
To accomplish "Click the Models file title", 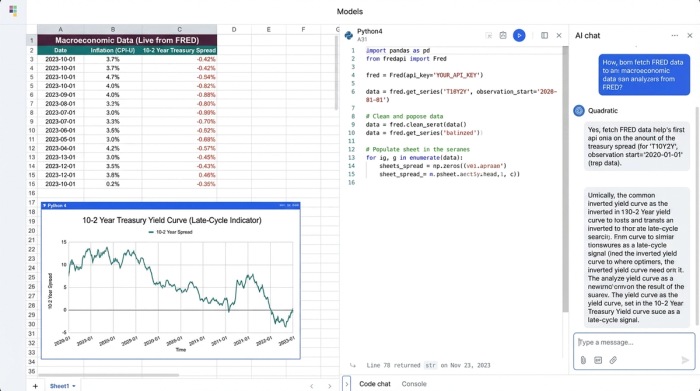I will tap(350, 12).
